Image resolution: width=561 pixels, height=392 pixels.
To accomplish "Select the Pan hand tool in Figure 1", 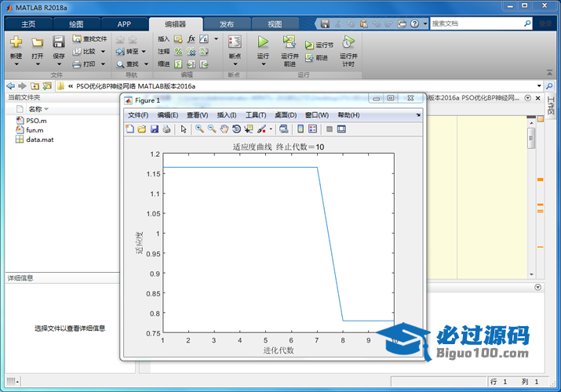I will 224,129.
